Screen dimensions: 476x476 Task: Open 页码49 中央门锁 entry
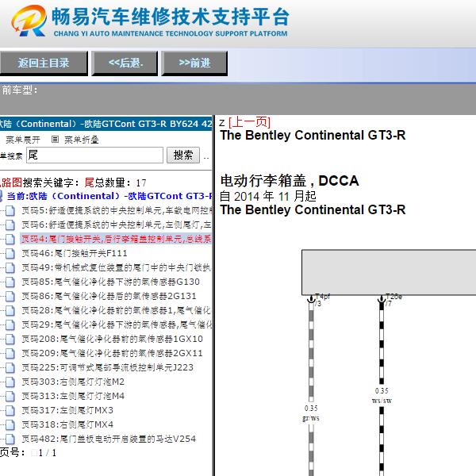pos(116,267)
